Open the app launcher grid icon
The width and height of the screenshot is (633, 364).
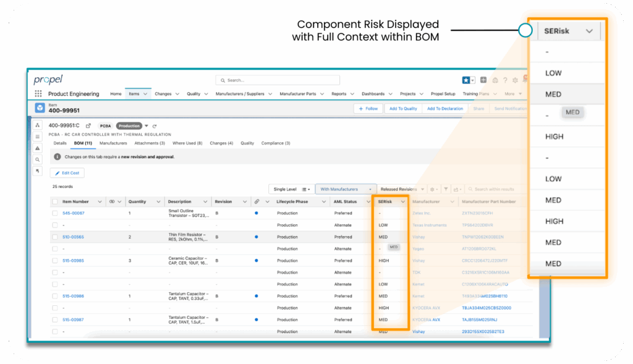38,94
